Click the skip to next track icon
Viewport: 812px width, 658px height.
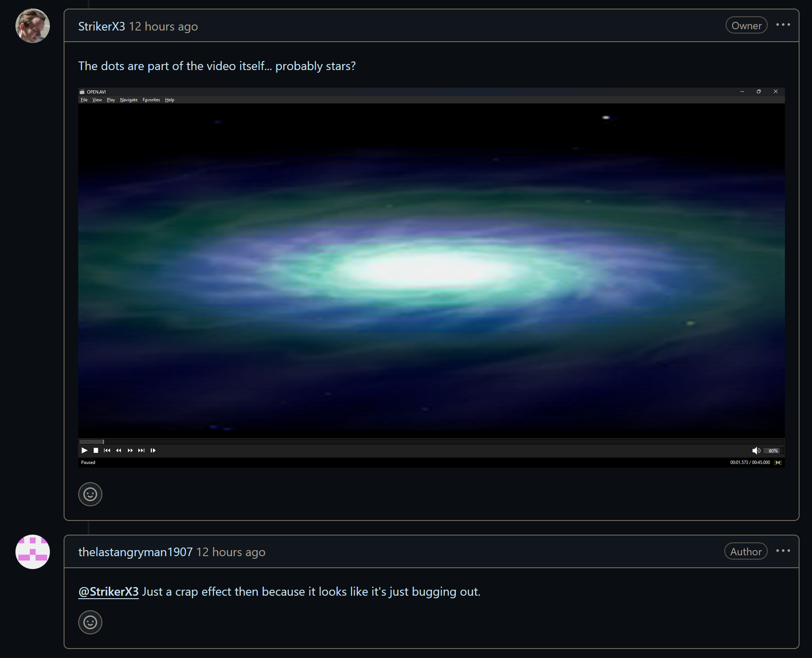[x=141, y=450]
